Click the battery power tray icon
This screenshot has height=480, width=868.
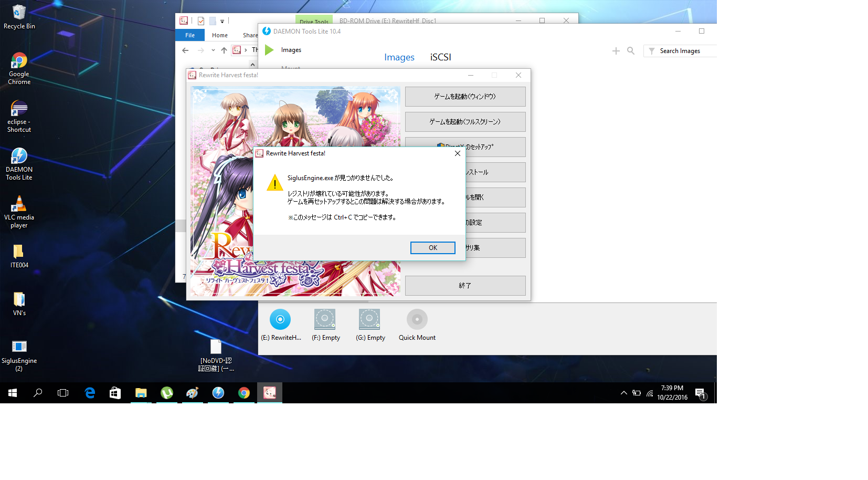(637, 393)
